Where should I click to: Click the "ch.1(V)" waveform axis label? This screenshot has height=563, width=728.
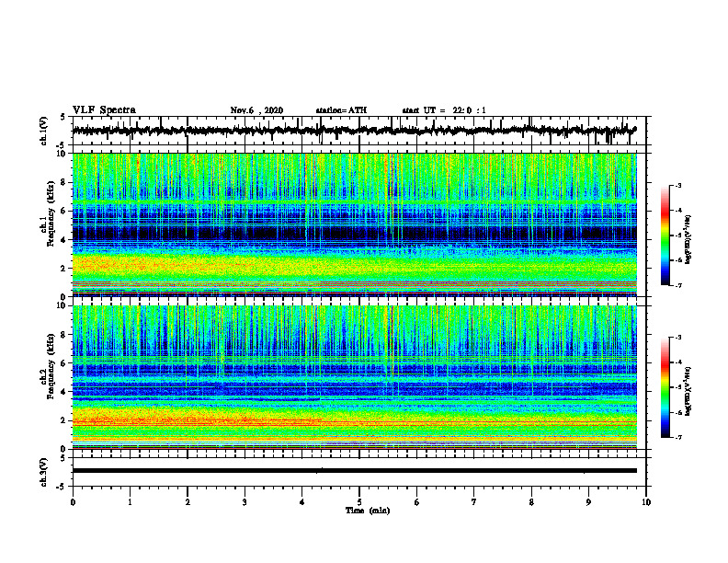coord(44,131)
